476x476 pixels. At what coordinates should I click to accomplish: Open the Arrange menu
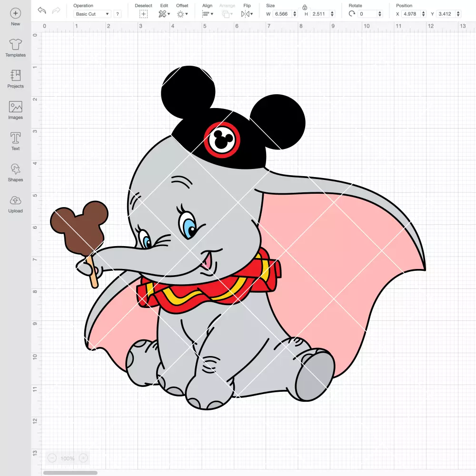coord(228,14)
